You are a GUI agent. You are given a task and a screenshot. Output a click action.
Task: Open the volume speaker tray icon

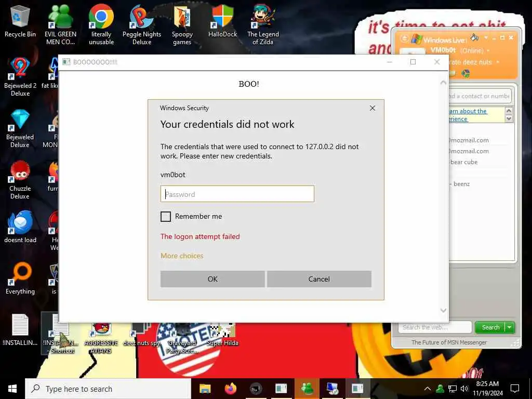pyautogui.click(x=464, y=389)
